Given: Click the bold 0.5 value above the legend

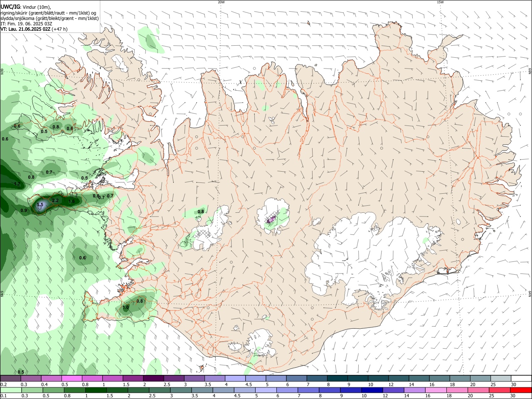Looking at the screenshot, I should click(21, 372).
